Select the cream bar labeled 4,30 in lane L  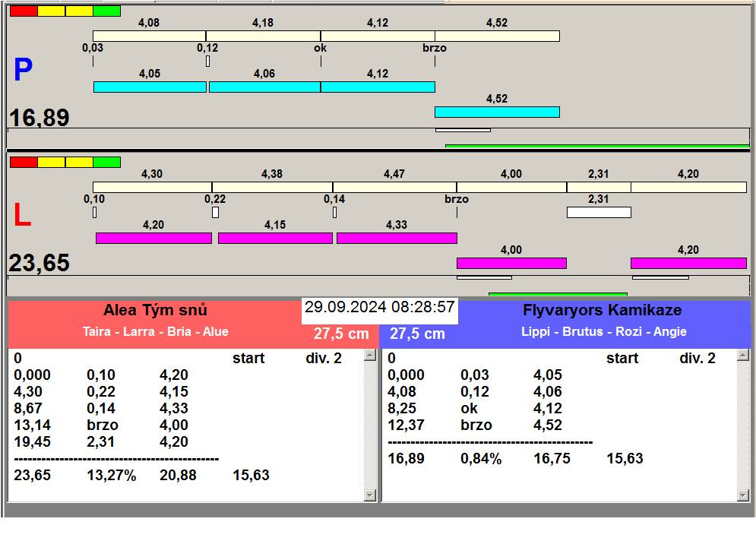153,187
